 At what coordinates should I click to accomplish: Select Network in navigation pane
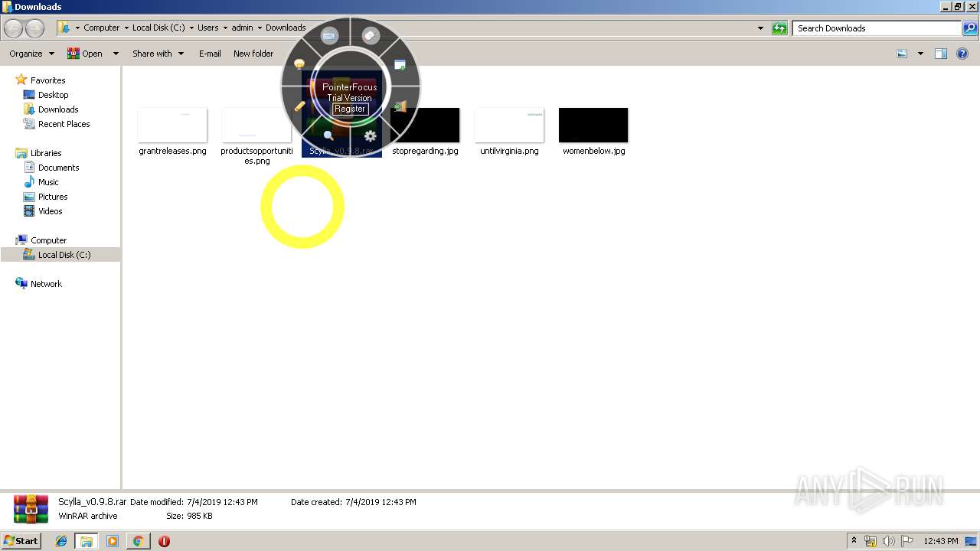pyautogui.click(x=46, y=284)
